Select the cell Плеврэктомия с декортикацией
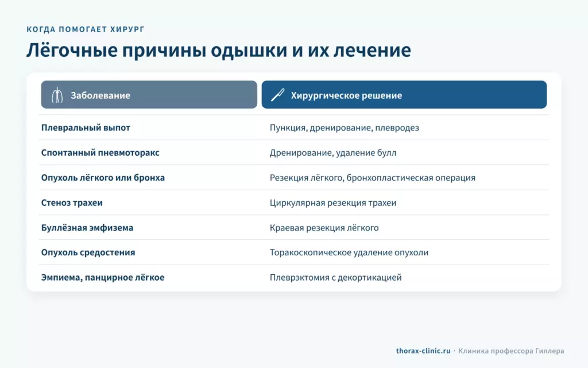The width and height of the screenshot is (588, 368). tap(335, 278)
